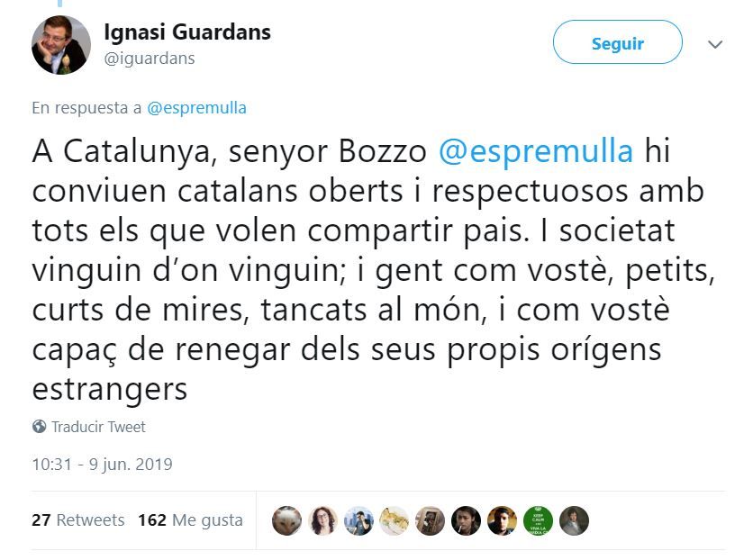Viewport: 744px width, 560px height.
Task: Open the @iguardans handle
Action: [x=150, y=59]
